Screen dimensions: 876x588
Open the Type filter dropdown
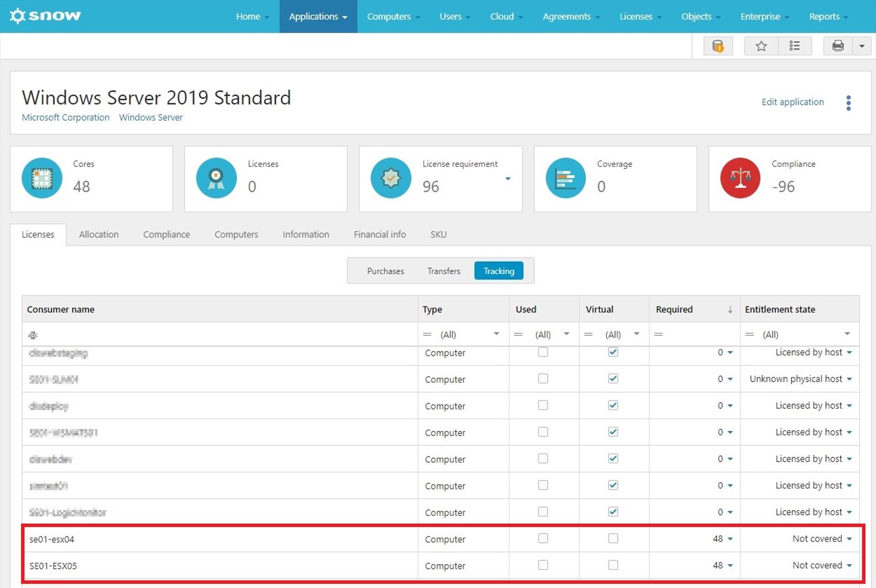[496, 334]
